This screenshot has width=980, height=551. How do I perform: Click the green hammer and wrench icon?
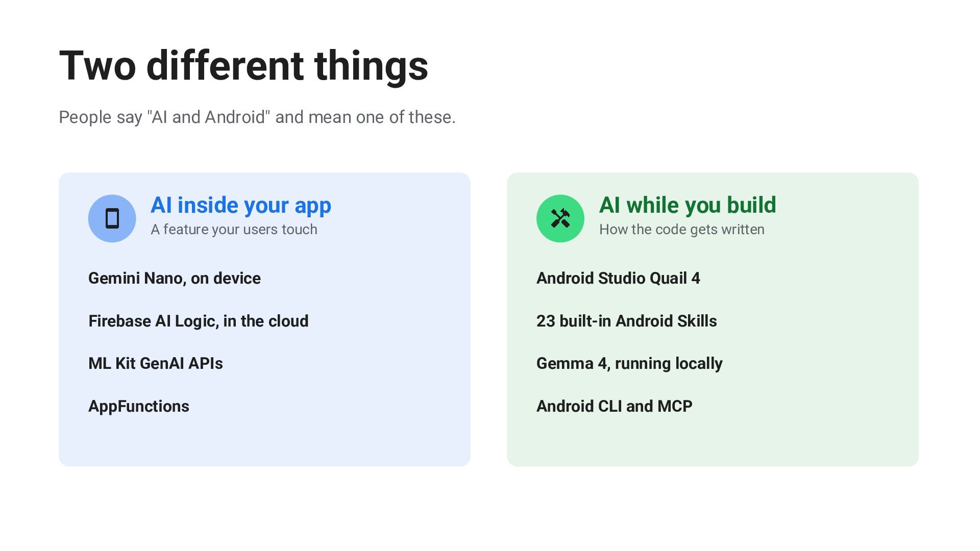560,218
